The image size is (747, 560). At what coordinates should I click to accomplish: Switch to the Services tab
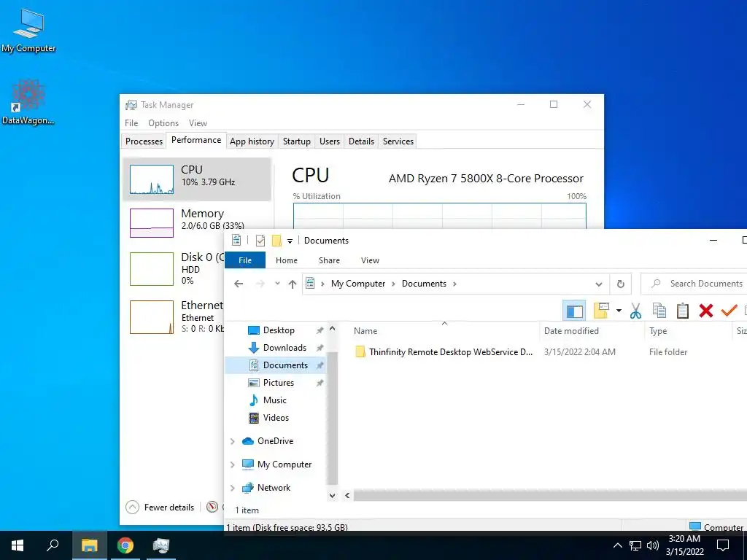(x=398, y=141)
